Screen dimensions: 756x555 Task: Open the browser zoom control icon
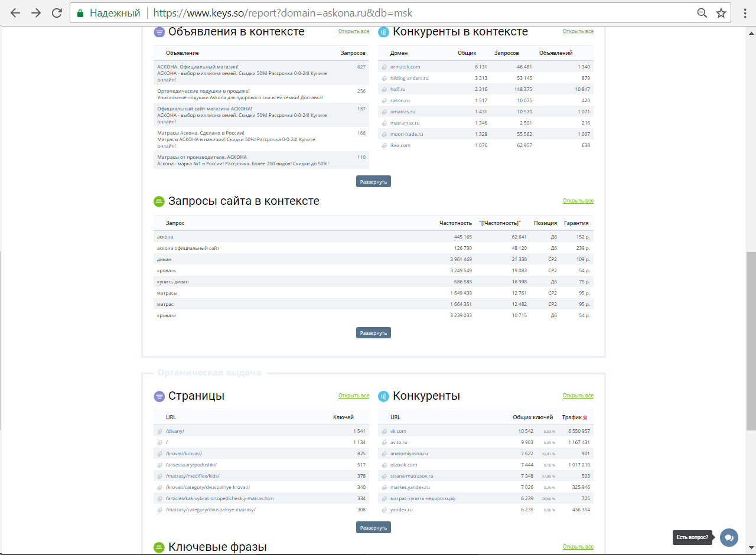point(702,13)
